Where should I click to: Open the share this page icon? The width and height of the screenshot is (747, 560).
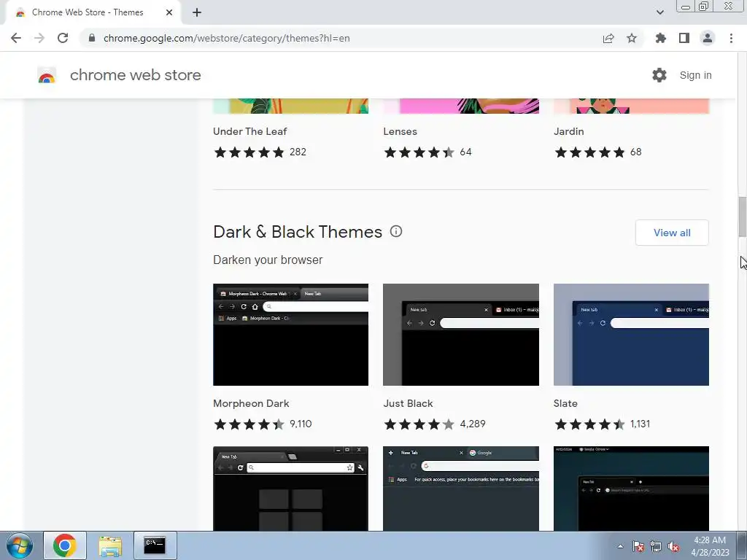click(608, 38)
